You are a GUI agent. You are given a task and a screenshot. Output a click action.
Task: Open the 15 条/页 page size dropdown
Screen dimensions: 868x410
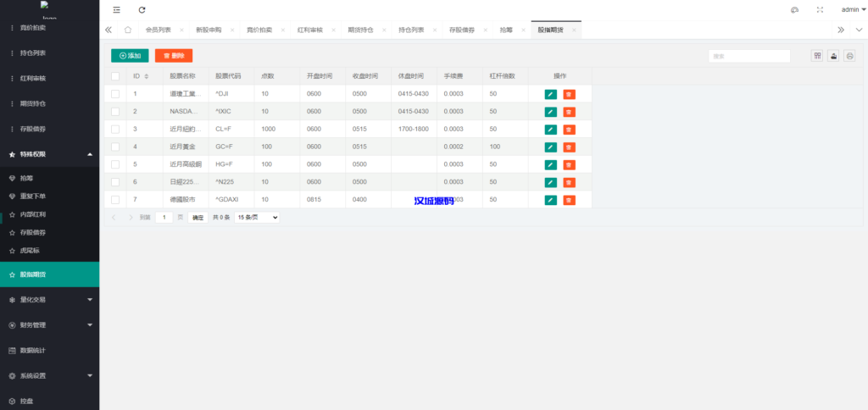257,218
